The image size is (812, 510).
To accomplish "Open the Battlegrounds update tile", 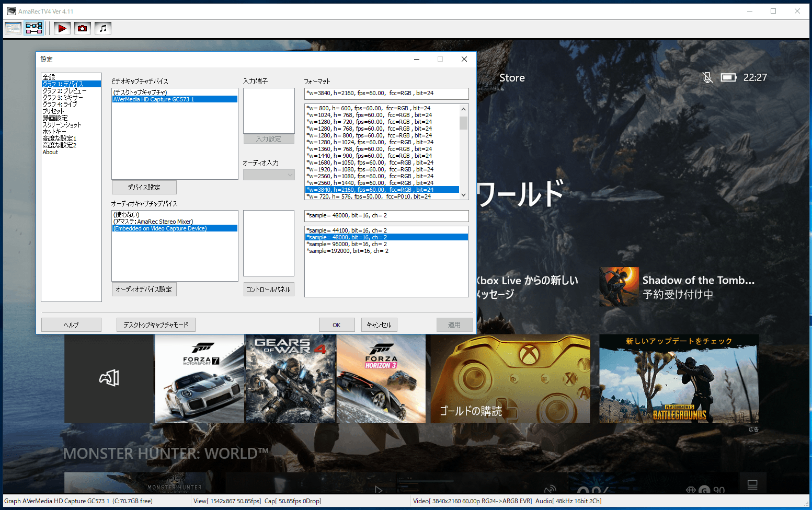I will [679, 378].
